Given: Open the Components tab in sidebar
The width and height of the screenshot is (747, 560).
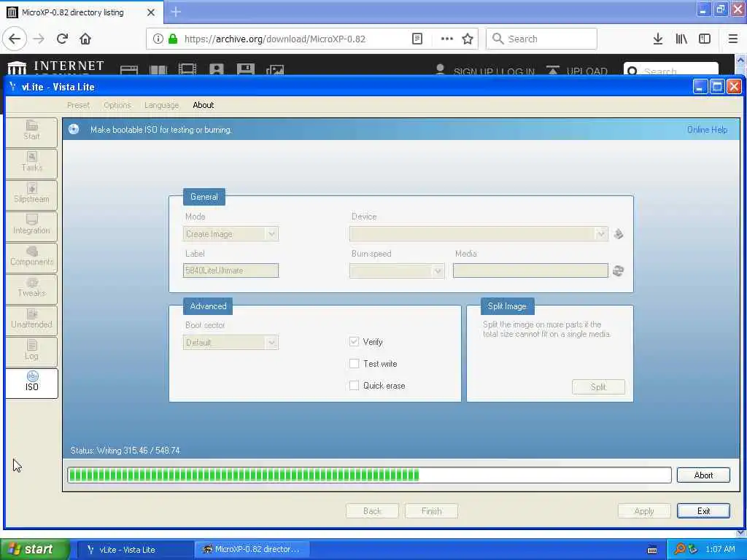Looking at the screenshot, I should 31,257.
